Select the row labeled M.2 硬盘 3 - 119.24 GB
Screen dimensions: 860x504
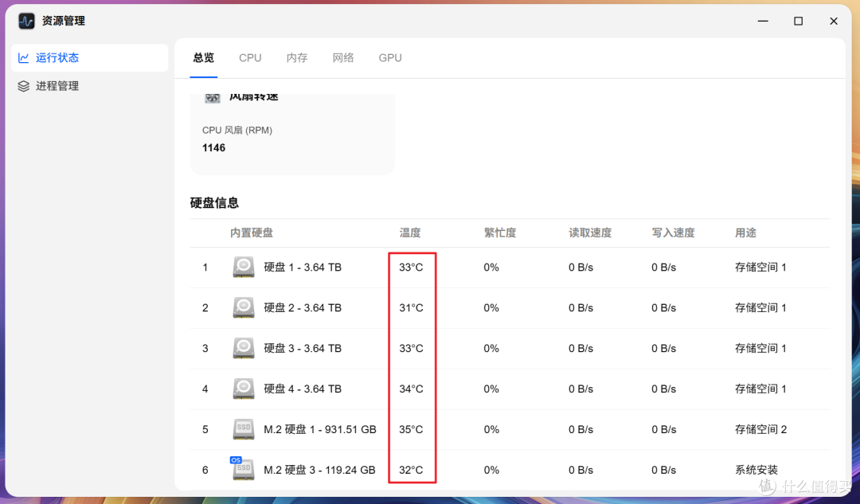pyautogui.click(x=510, y=470)
